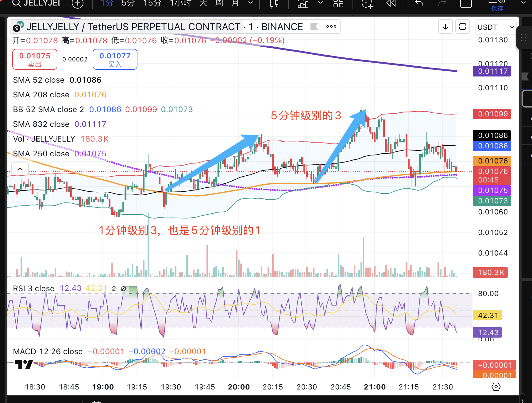Screen dimensions: 532x403
Task: Redo the last chart action
Action: 442,3
